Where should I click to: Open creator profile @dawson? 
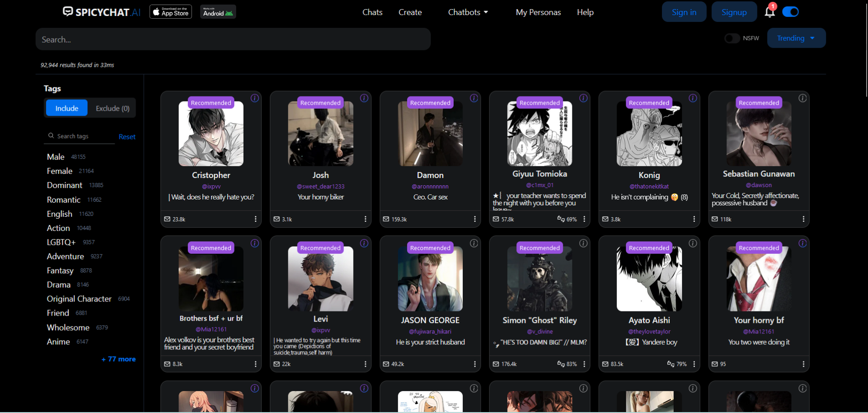(x=759, y=185)
